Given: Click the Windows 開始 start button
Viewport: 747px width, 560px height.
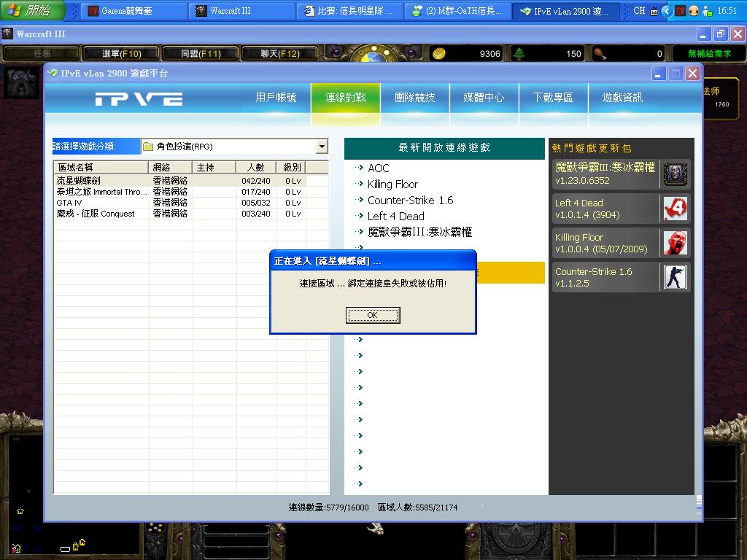Looking at the screenshot, I should (x=31, y=11).
